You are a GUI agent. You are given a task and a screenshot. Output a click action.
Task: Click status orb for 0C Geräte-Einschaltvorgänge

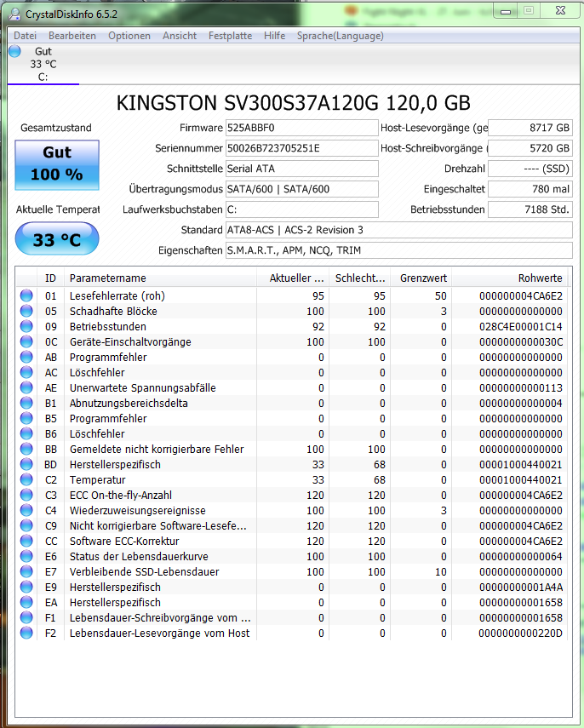tap(26, 341)
